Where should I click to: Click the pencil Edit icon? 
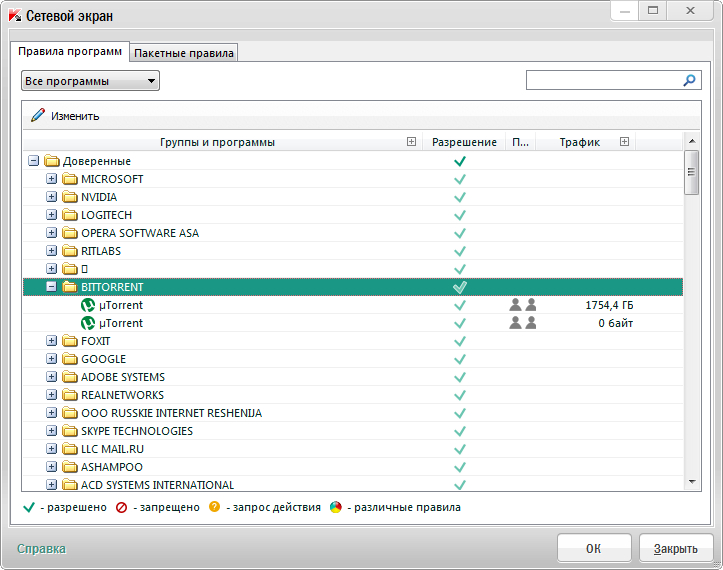38,115
